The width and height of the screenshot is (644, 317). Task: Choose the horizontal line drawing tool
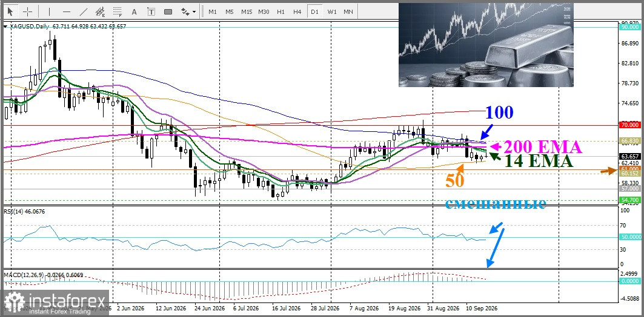[x=67, y=11]
